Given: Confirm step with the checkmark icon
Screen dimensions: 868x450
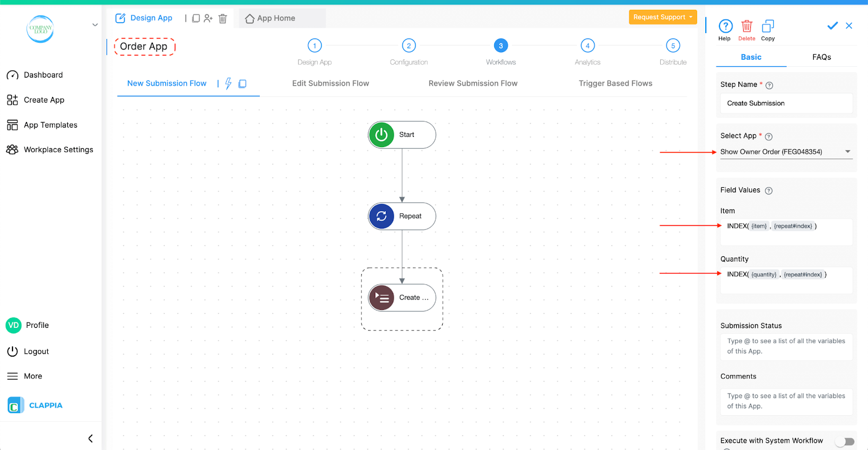Looking at the screenshot, I should point(832,26).
